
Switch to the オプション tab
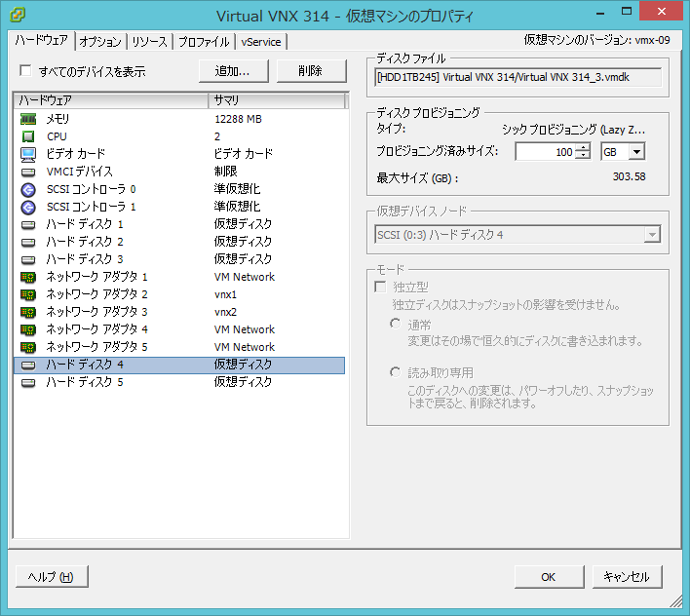point(100,42)
